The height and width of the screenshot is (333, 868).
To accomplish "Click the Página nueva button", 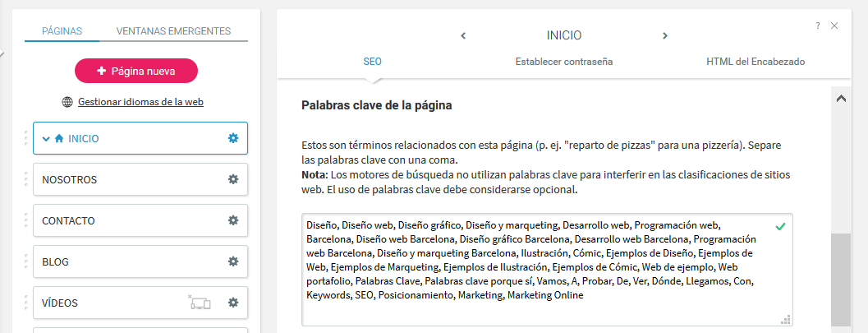I will click(x=136, y=71).
